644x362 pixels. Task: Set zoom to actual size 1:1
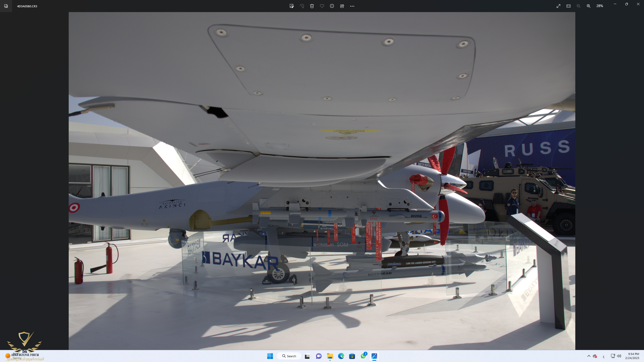(x=569, y=6)
